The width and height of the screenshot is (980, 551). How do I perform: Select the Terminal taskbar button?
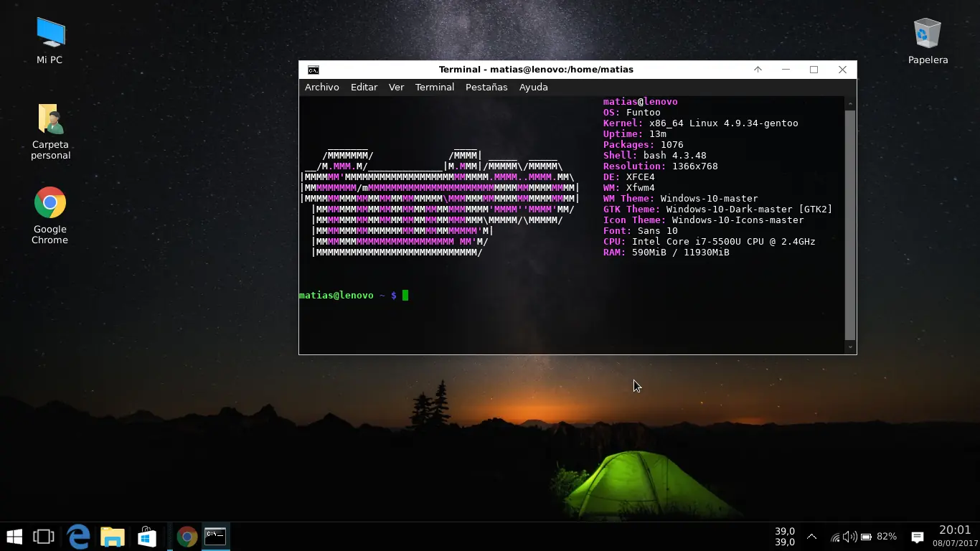point(215,537)
